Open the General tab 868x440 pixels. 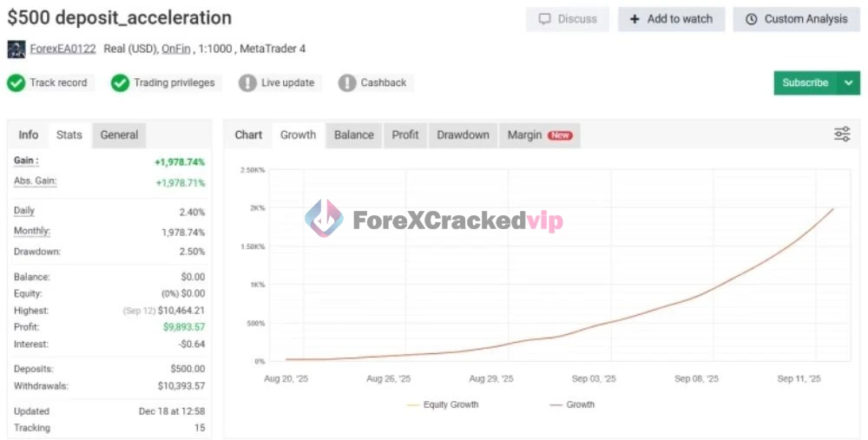(x=119, y=135)
